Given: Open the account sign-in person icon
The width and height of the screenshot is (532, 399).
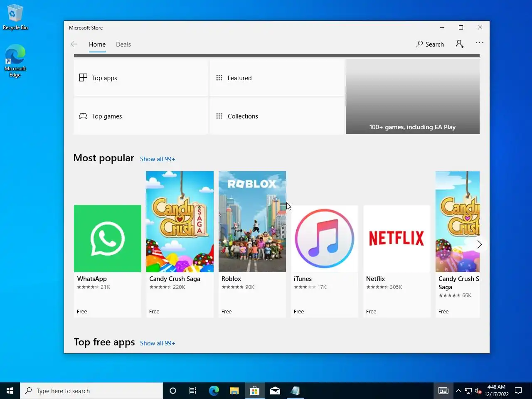Looking at the screenshot, I should tap(459, 44).
